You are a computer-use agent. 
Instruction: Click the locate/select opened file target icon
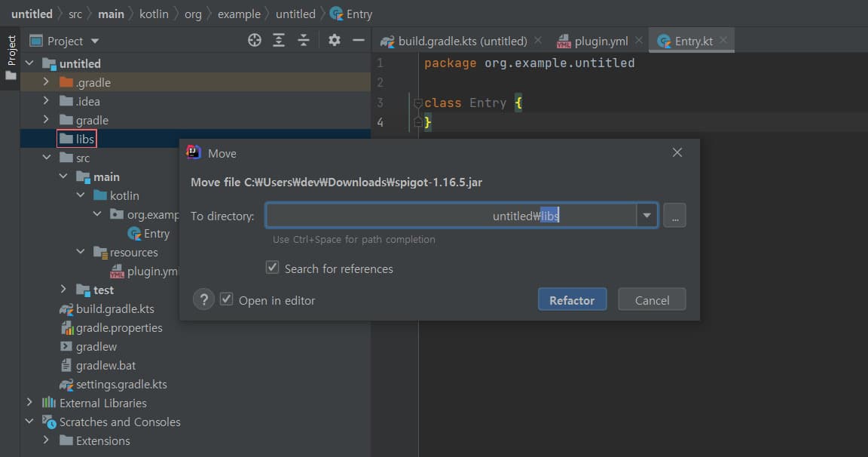tap(255, 41)
